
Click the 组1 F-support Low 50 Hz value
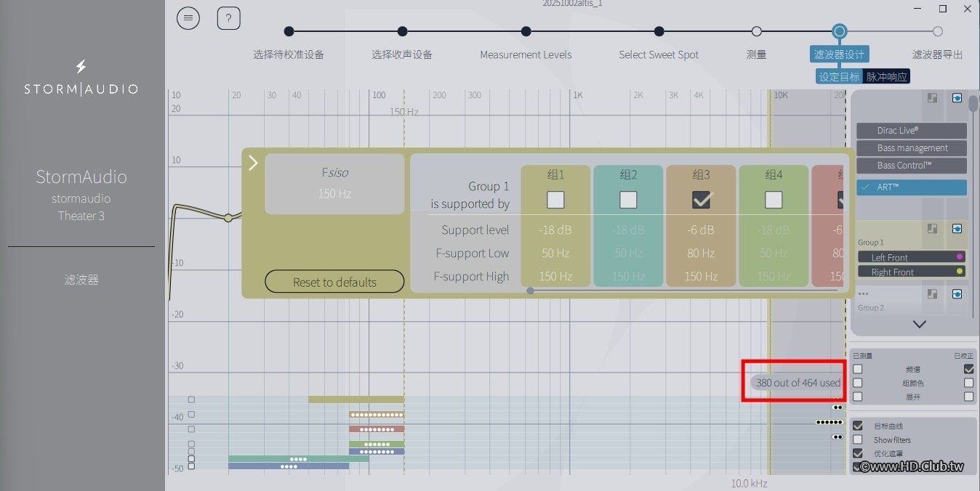click(555, 253)
